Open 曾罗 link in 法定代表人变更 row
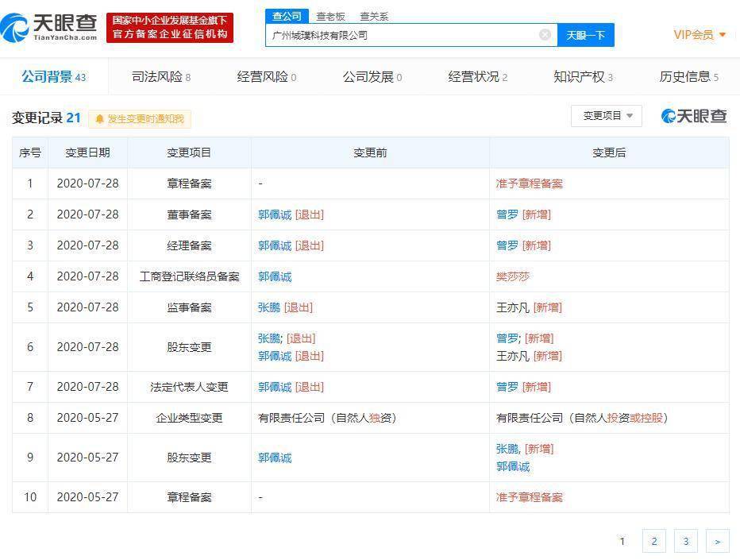Image resolution: width=740 pixels, height=560 pixels. [x=507, y=387]
